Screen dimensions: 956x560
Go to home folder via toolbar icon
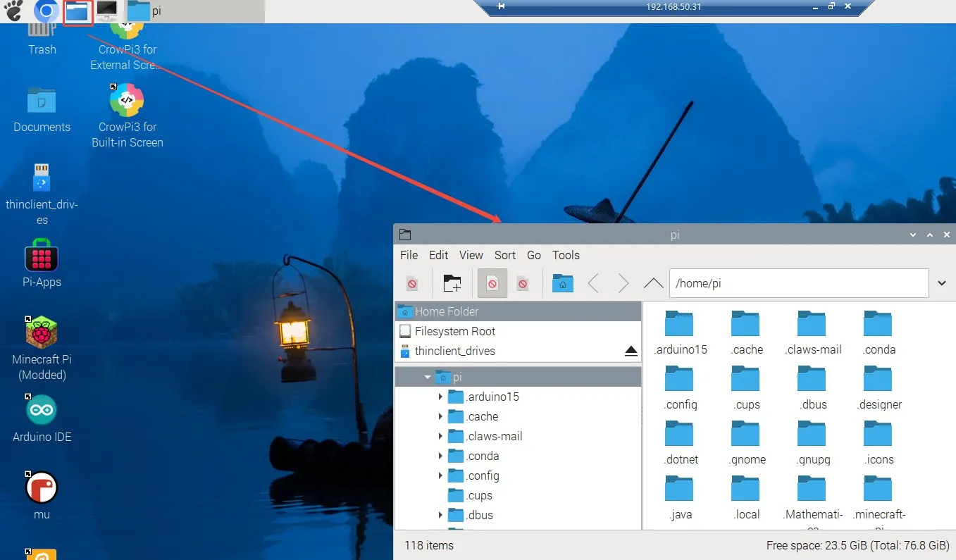tap(562, 283)
